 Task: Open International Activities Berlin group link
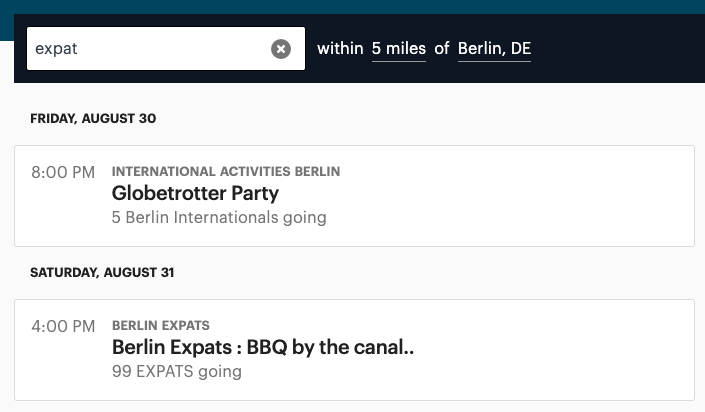pos(226,171)
